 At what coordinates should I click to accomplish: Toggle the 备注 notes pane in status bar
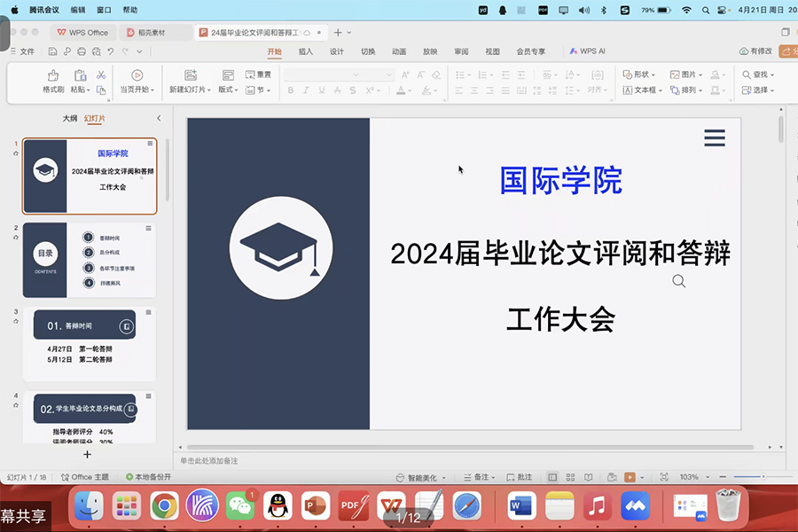point(478,477)
